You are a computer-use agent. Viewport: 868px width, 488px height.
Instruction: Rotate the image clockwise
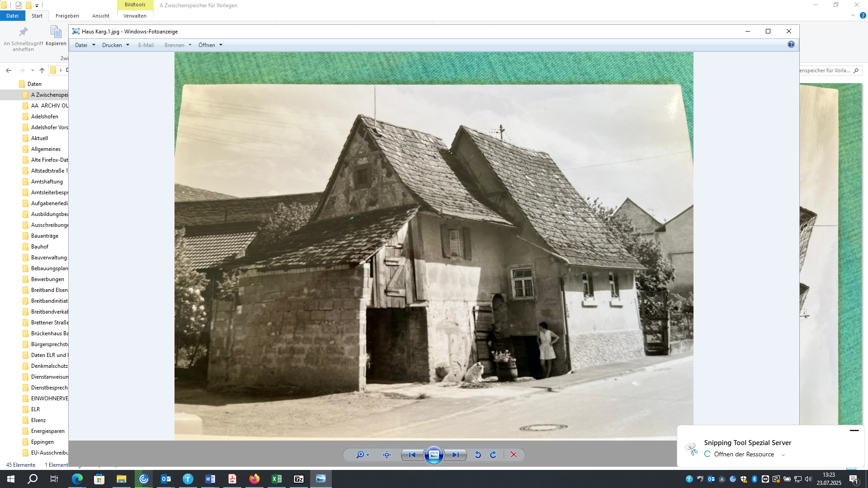pos(493,455)
